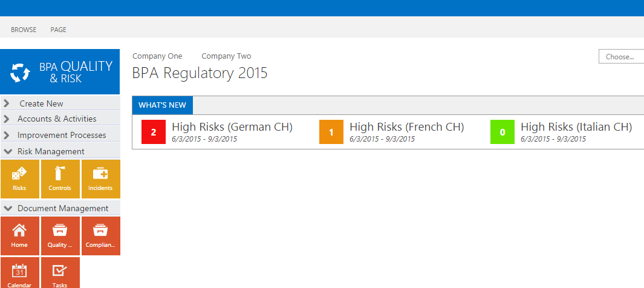The width and height of the screenshot is (644, 288).
Task: Open the Controls fire extinguisher tile
Action: coord(60,179)
